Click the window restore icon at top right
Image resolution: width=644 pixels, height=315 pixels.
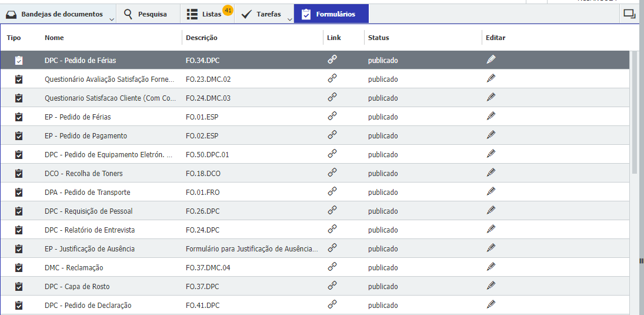click(x=629, y=14)
